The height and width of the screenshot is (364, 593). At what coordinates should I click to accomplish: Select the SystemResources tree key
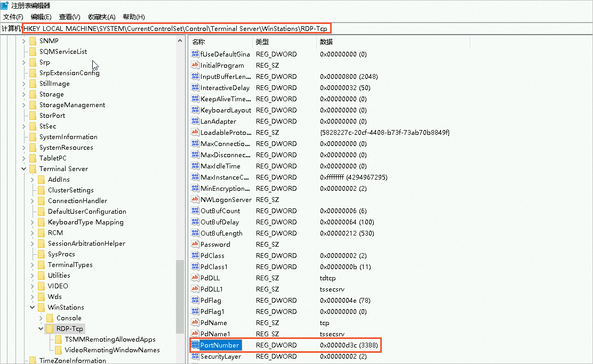[x=66, y=148]
